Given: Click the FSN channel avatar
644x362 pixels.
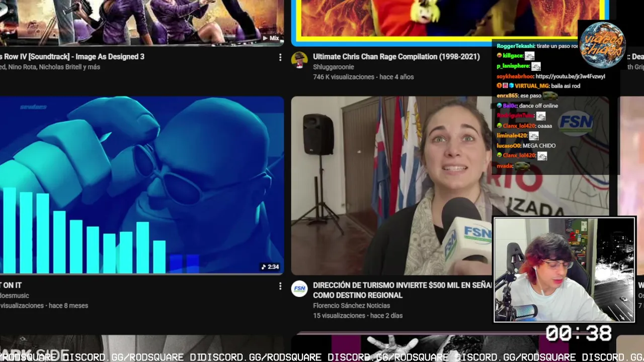Looking at the screenshot, I should [299, 289].
